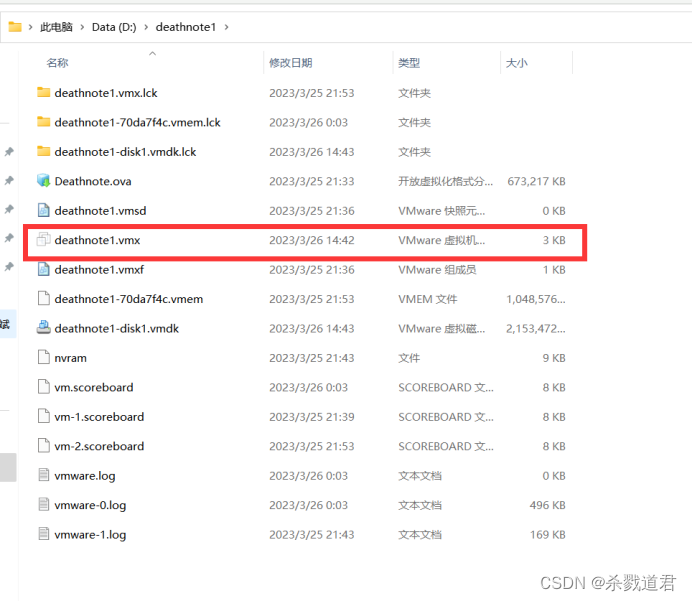The height and width of the screenshot is (601, 692).
Task: Select the folder named deathnote1-disk1.vmdk.lck
Action: pos(125,152)
